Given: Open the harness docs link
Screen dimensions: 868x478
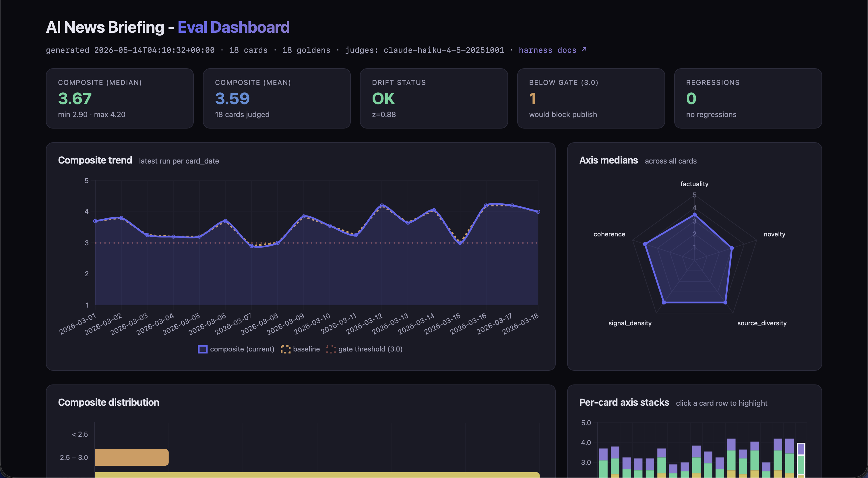Looking at the screenshot, I should tap(552, 50).
